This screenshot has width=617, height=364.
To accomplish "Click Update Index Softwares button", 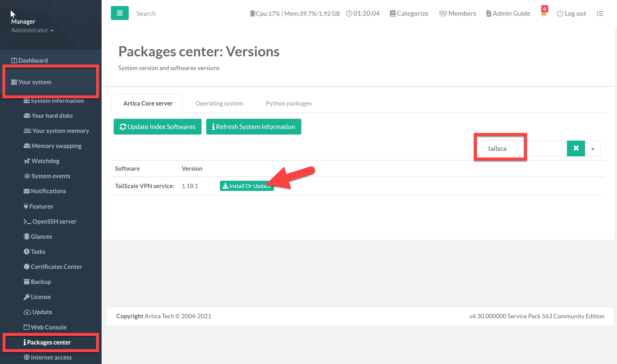I will (x=157, y=127).
